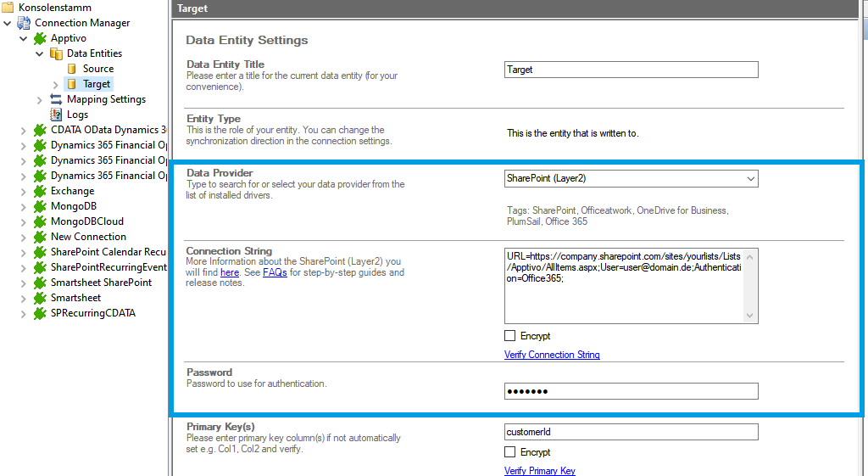Select New Connection in the tree

88,237
